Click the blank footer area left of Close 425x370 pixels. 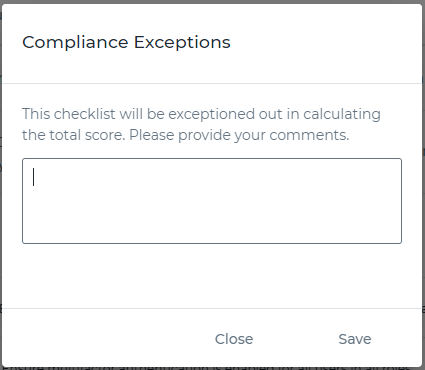(x=107, y=339)
